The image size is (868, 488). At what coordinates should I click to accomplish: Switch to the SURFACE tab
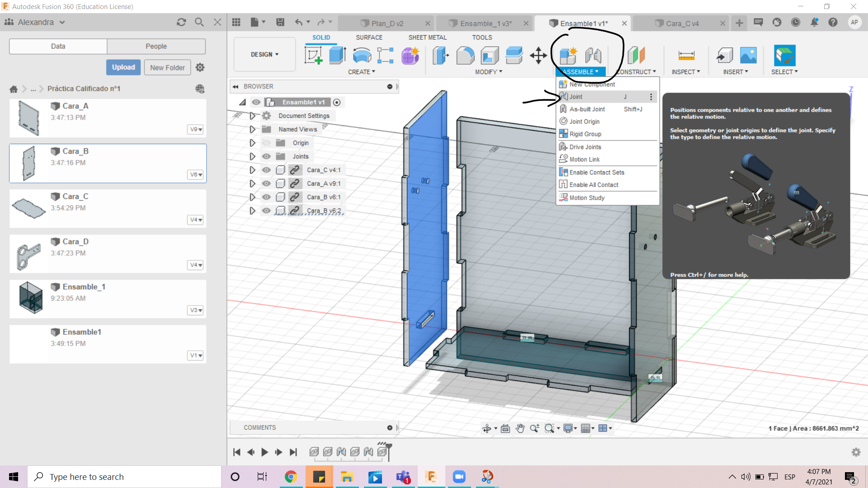tap(369, 38)
